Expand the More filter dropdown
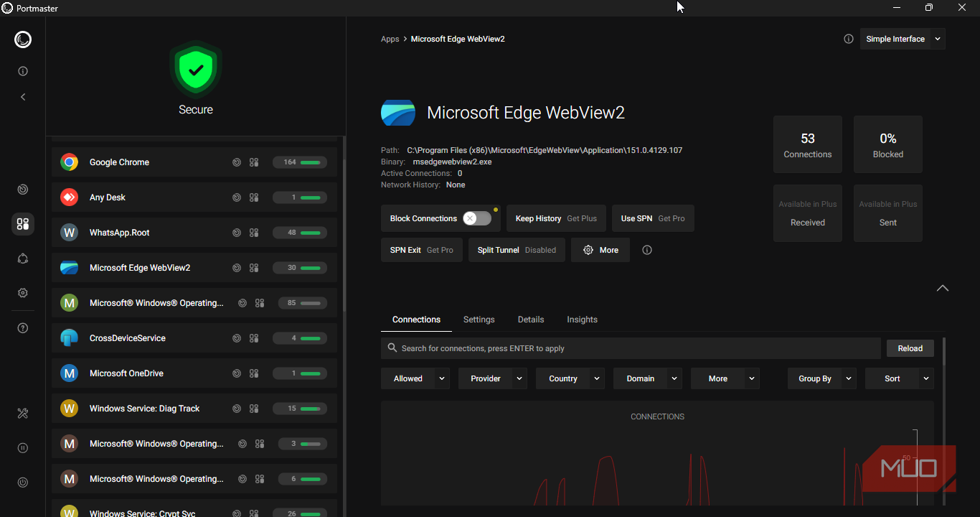This screenshot has width=980, height=517. (x=725, y=378)
